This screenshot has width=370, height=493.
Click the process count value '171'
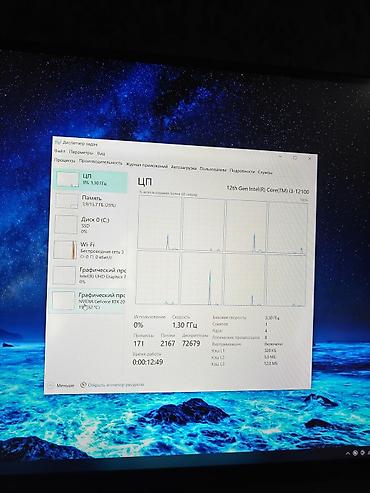tap(138, 343)
